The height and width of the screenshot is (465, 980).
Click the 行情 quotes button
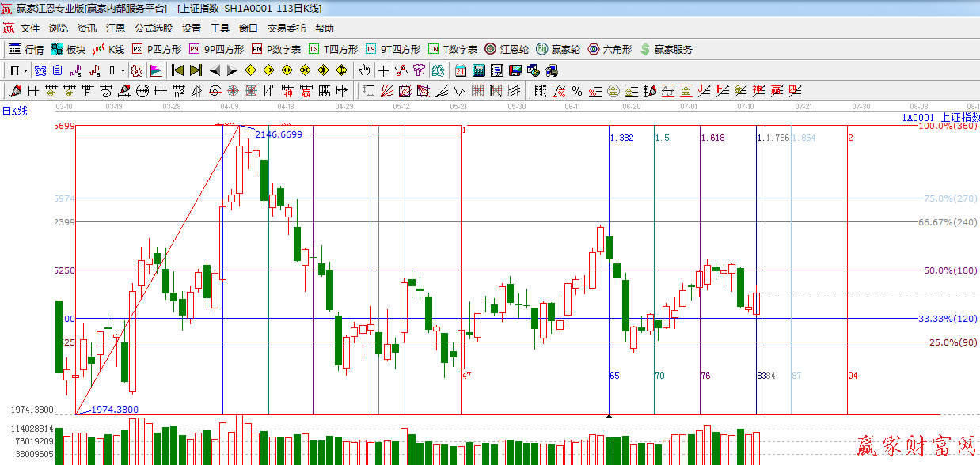pyautogui.click(x=26, y=49)
